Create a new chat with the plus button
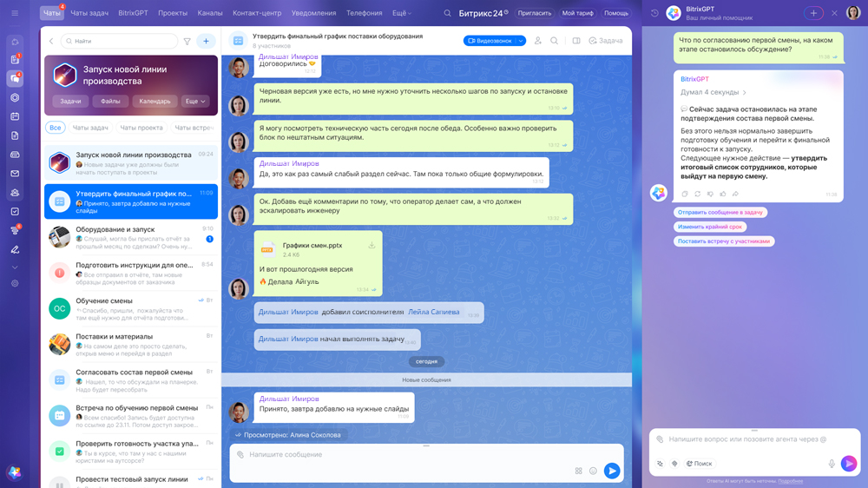868x488 pixels. 206,41
